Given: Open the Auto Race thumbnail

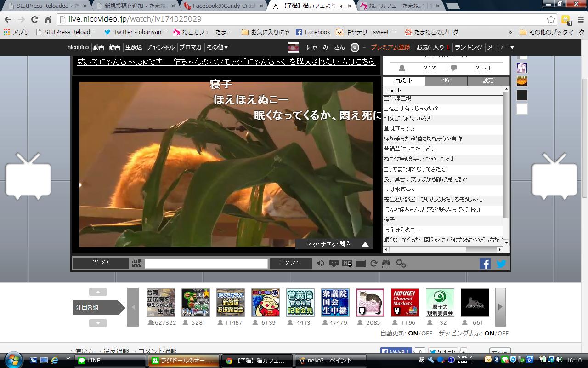Looking at the screenshot, I should [x=475, y=303].
